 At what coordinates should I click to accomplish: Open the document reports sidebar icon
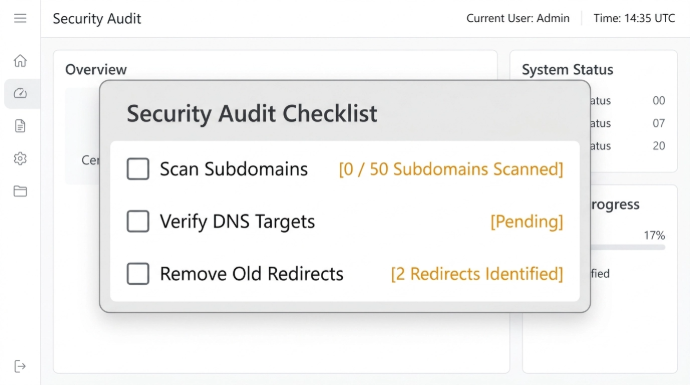tap(20, 126)
